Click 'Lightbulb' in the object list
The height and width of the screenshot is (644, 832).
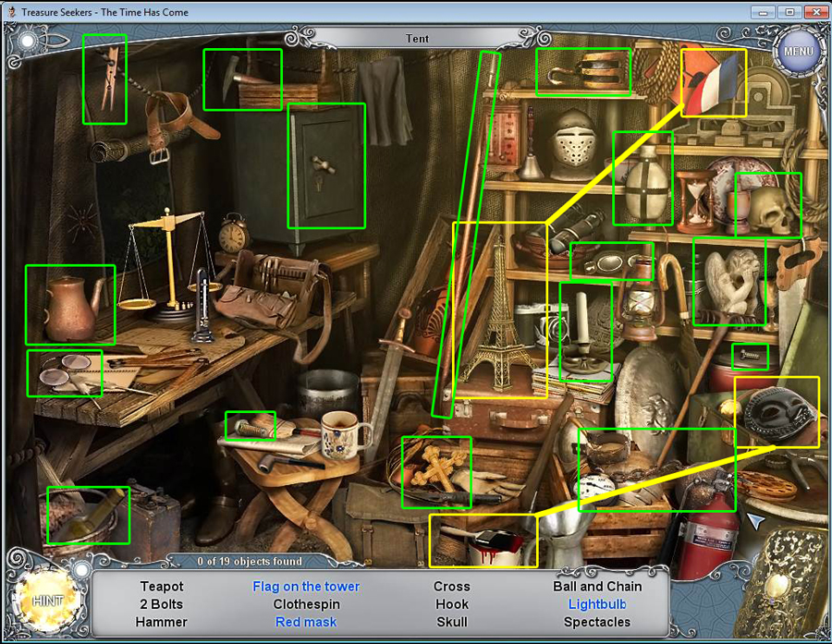597,604
